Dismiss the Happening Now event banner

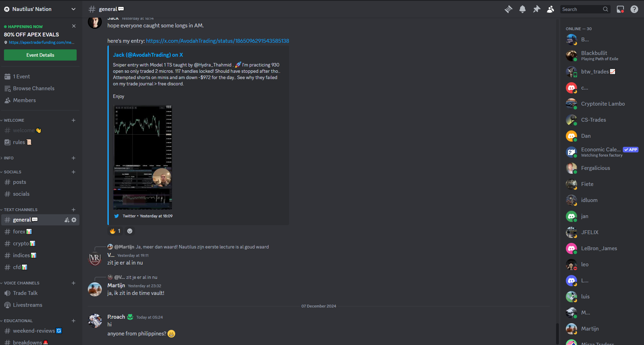(x=74, y=26)
